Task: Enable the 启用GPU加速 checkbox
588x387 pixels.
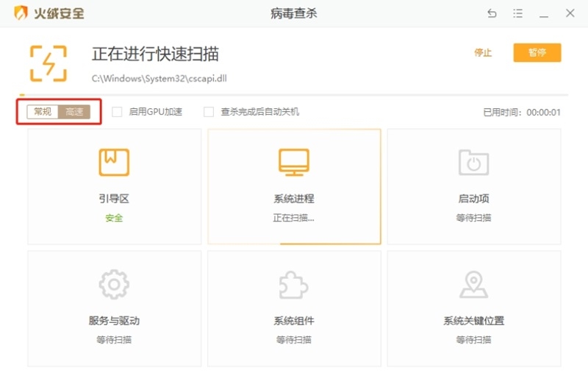Action: (x=117, y=112)
